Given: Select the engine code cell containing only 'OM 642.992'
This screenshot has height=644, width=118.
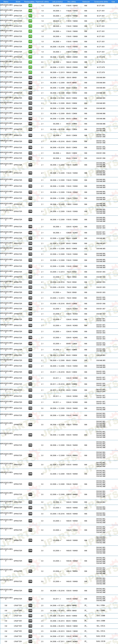Looking at the screenshot, I should click(x=101, y=502).
